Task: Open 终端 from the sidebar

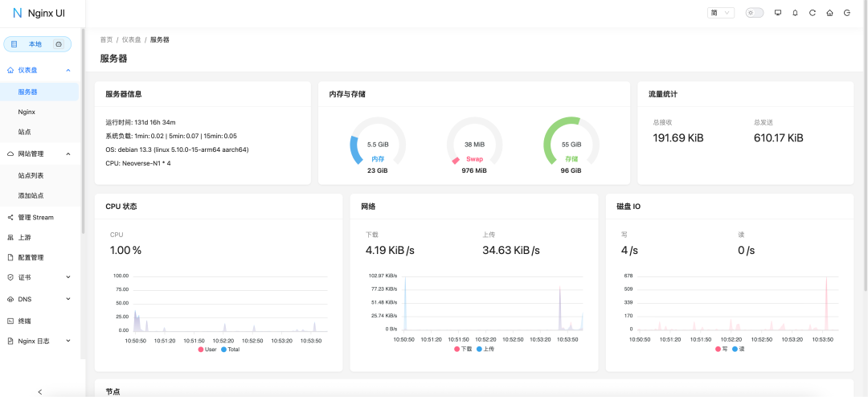Action: 25,320
